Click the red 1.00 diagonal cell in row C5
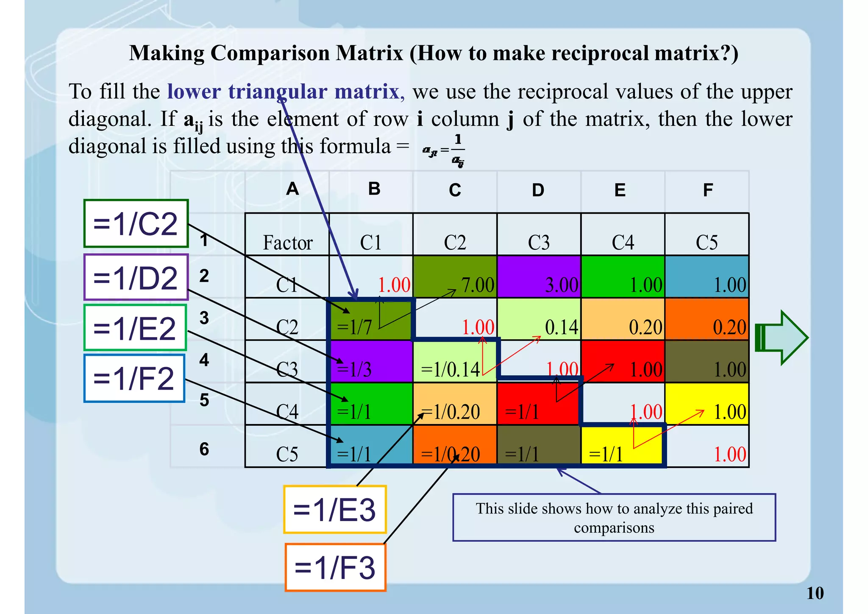 (707, 446)
